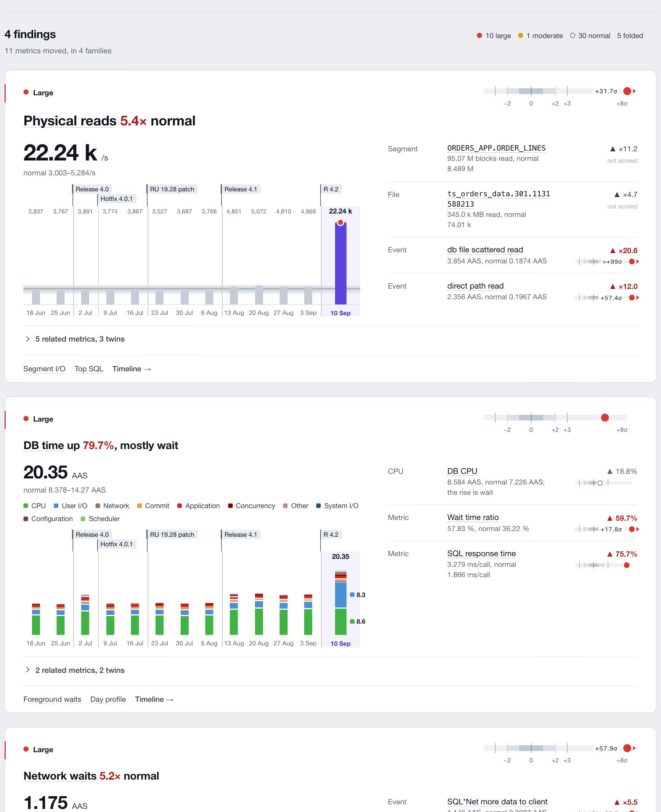Open the Top SQL link

coord(89,369)
